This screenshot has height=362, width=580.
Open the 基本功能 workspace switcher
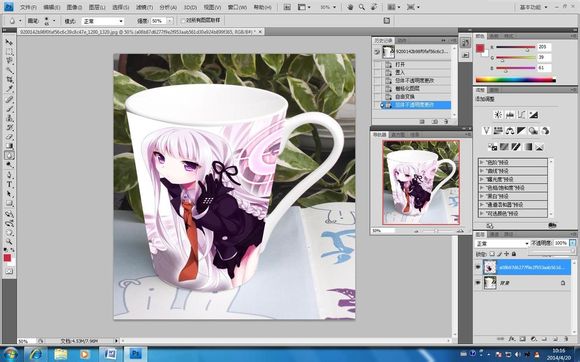533,7
